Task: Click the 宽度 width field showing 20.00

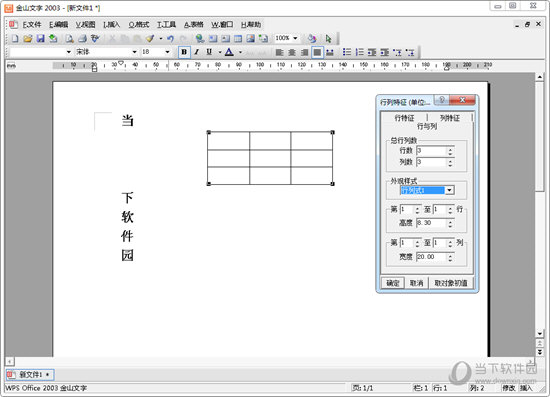Action: pos(431,257)
